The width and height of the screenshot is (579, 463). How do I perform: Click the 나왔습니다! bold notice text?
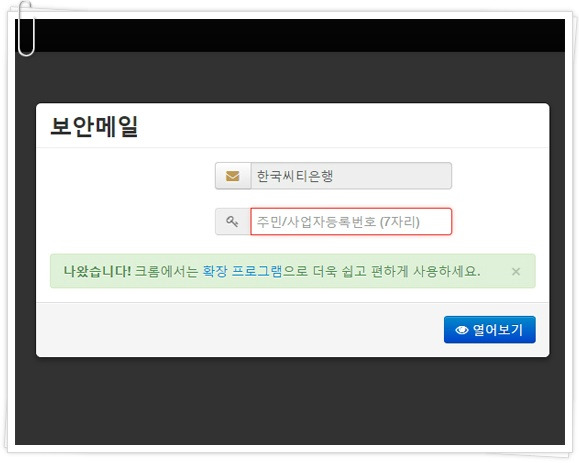point(97,271)
